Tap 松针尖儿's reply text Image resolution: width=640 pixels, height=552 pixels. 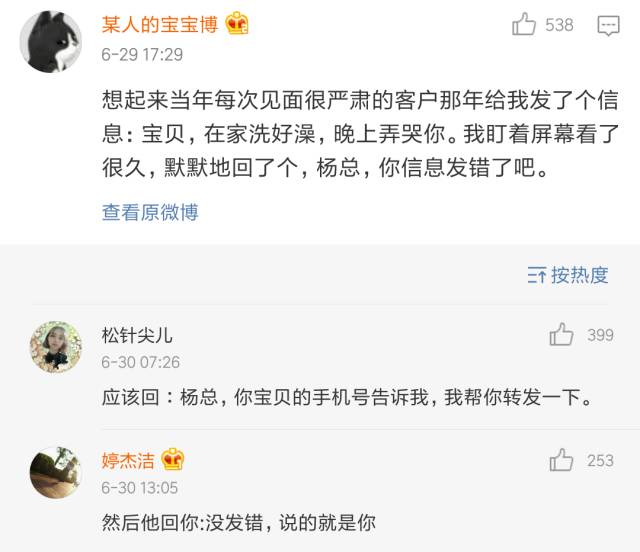(x=347, y=397)
